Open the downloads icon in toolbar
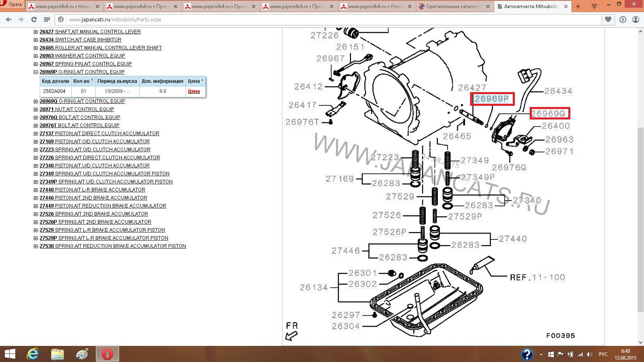 pyautogui.click(x=623, y=19)
